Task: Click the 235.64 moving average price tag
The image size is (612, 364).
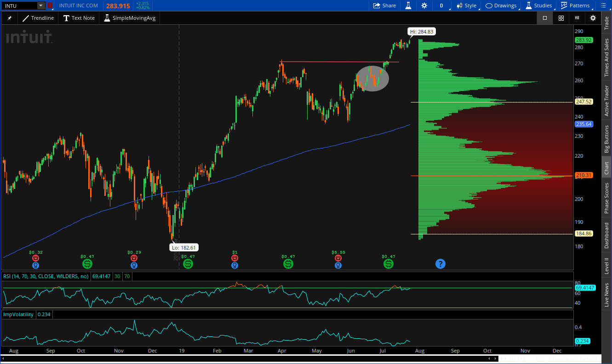Action: coord(583,124)
